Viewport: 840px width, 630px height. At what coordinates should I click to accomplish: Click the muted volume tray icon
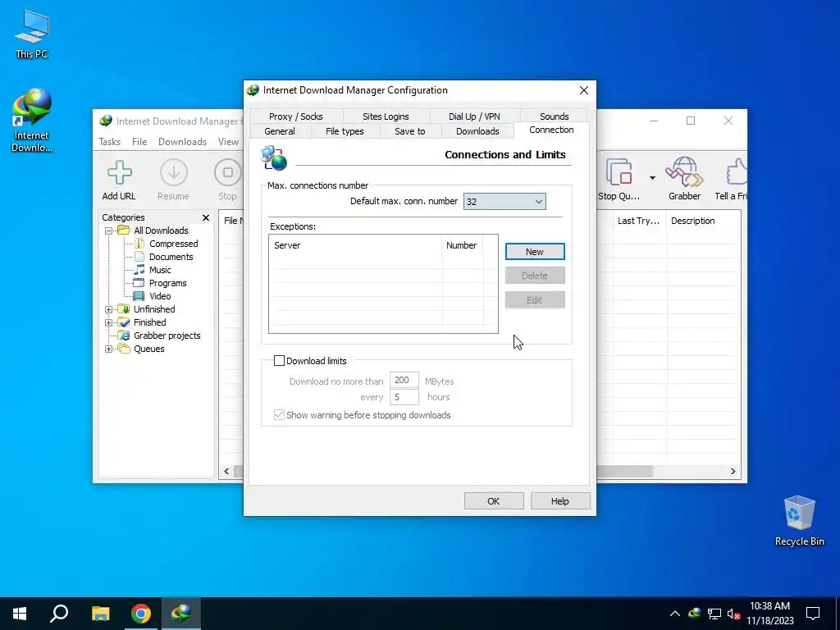coord(733,614)
